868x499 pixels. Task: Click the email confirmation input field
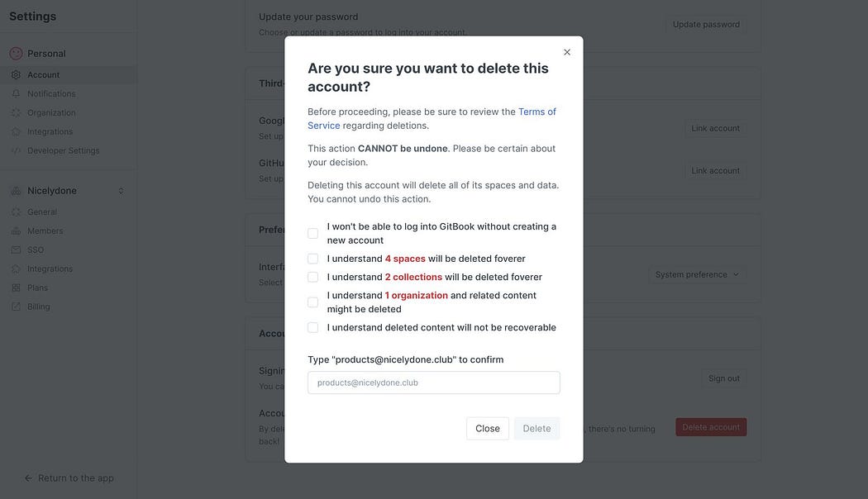click(433, 383)
